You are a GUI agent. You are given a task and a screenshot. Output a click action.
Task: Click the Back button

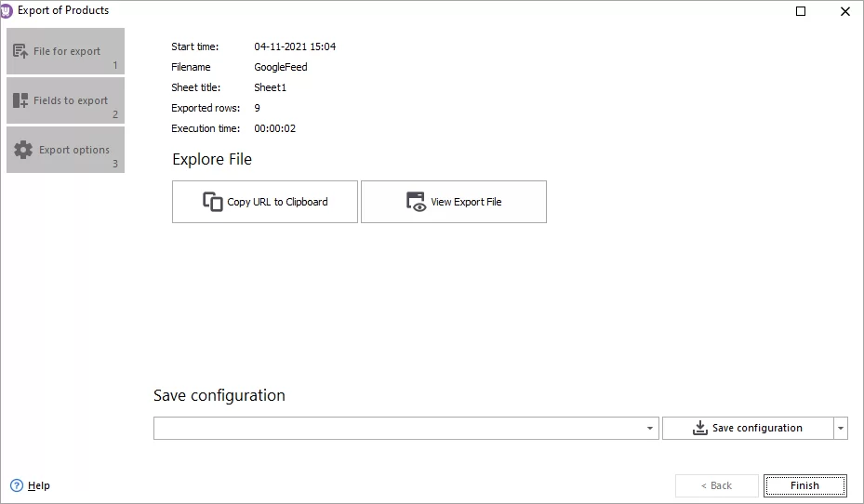(x=715, y=485)
